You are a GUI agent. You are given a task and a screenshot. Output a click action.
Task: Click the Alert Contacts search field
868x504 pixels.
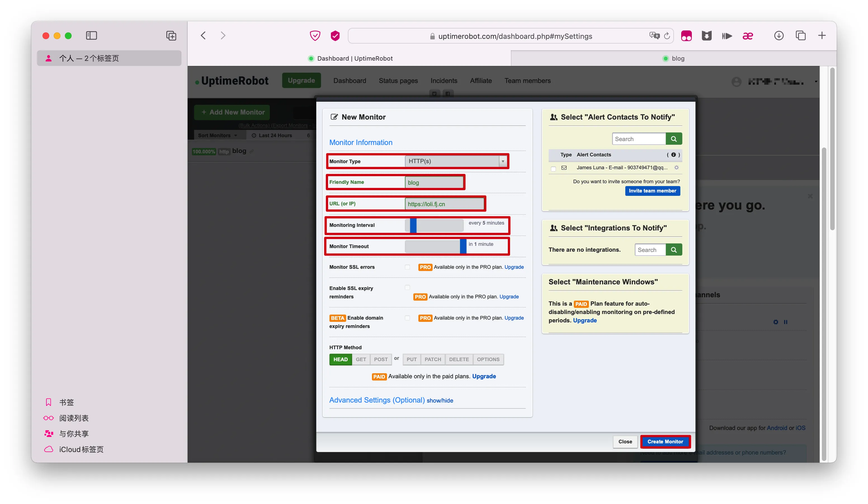point(639,139)
